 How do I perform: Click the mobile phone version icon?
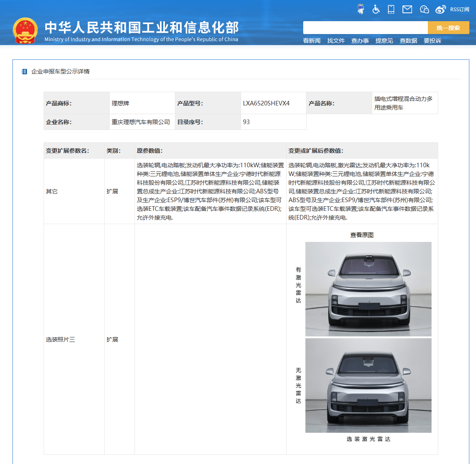point(391,10)
